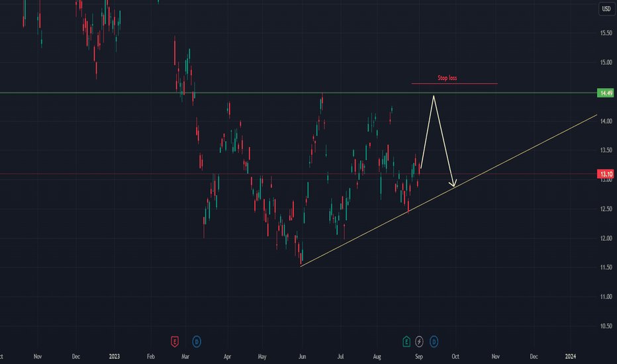Click the Feb label on time axis
The width and height of the screenshot is (617, 364).
151,356
